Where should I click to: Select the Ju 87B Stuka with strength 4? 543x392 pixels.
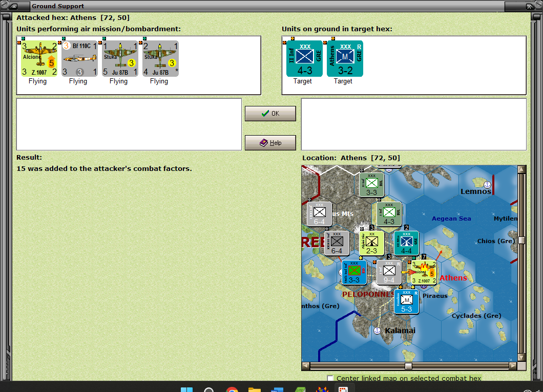[161, 58]
